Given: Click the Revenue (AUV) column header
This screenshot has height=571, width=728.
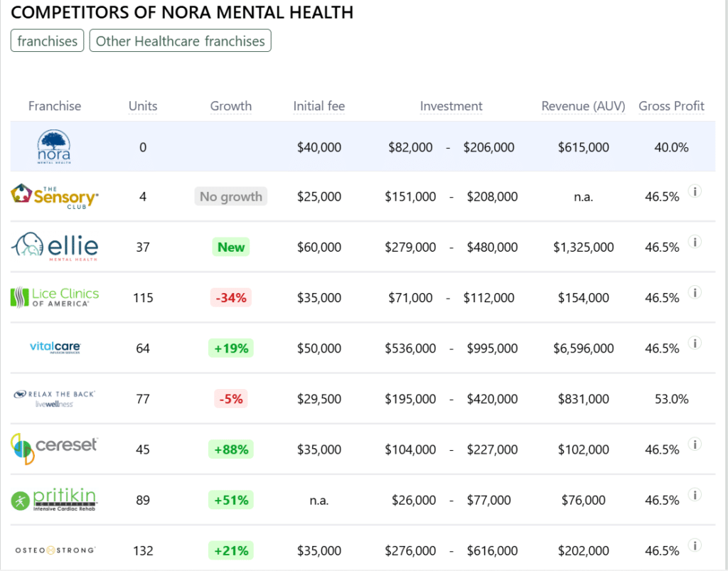Looking at the screenshot, I should [x=583, y=106].
